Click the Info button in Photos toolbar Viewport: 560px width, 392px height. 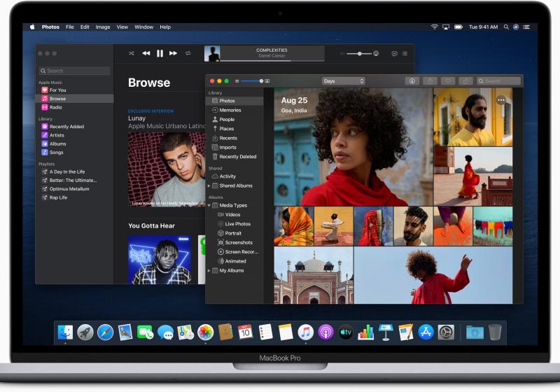412,81
